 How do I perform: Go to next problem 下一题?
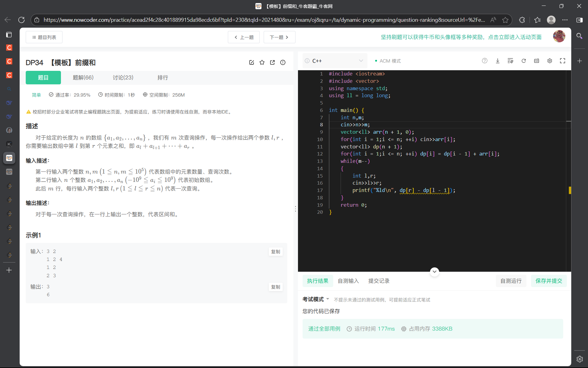click(x=279, y=37)
